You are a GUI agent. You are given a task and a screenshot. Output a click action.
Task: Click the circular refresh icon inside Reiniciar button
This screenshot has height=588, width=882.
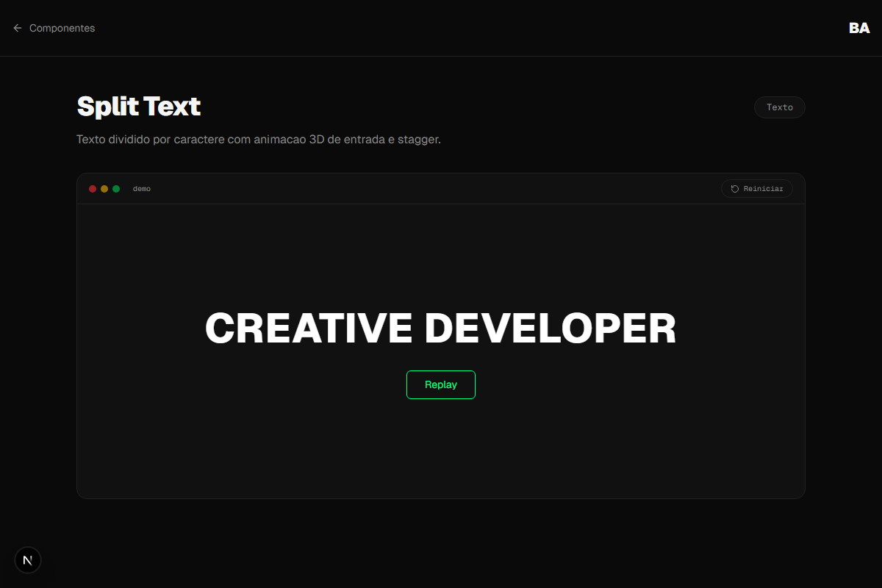pyautogui.click(x=734, y=188)
